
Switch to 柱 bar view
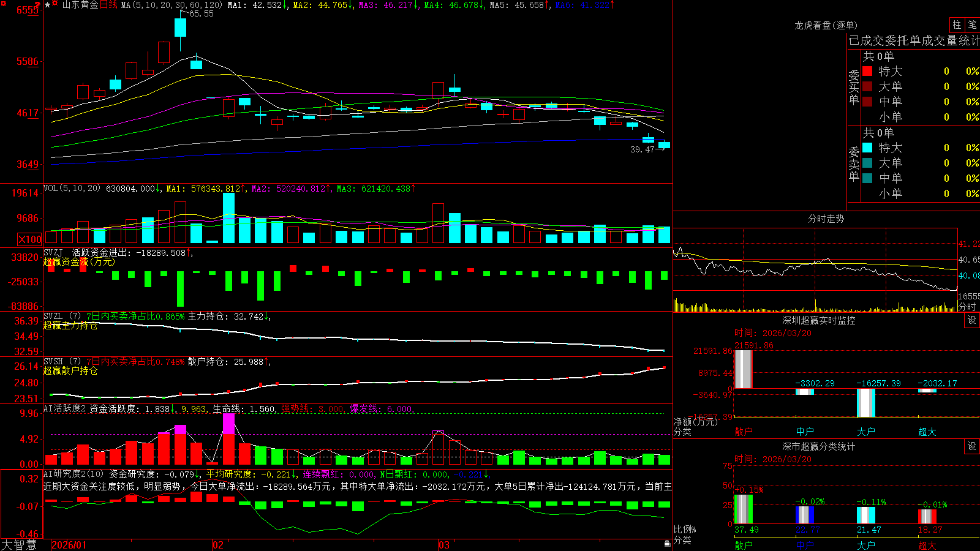957,24
